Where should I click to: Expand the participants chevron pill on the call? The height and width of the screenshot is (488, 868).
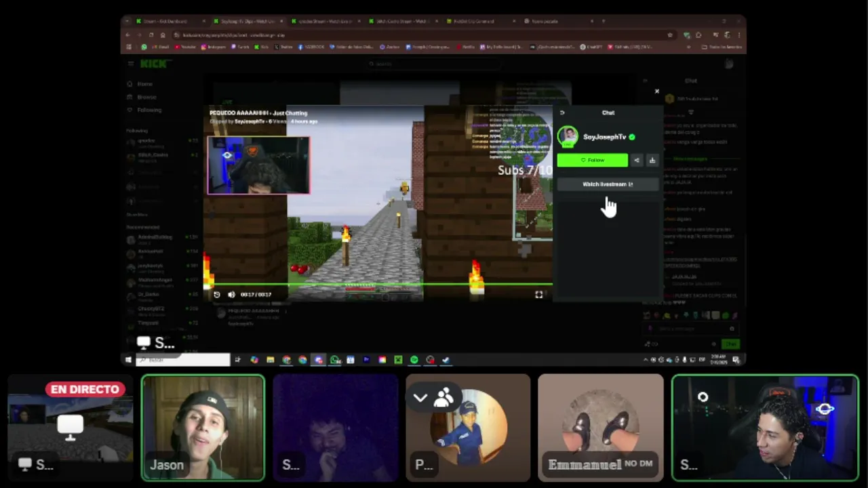pyautogui.click(x=434, y=398)
